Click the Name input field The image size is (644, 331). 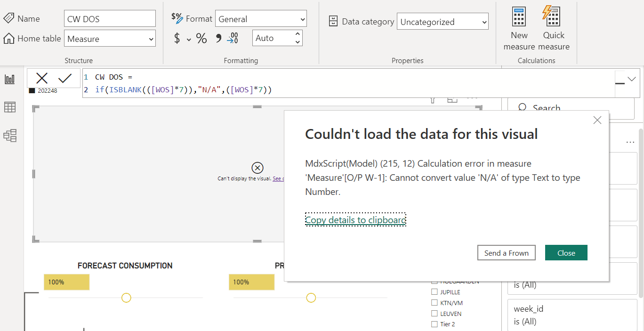coord(110,19)
